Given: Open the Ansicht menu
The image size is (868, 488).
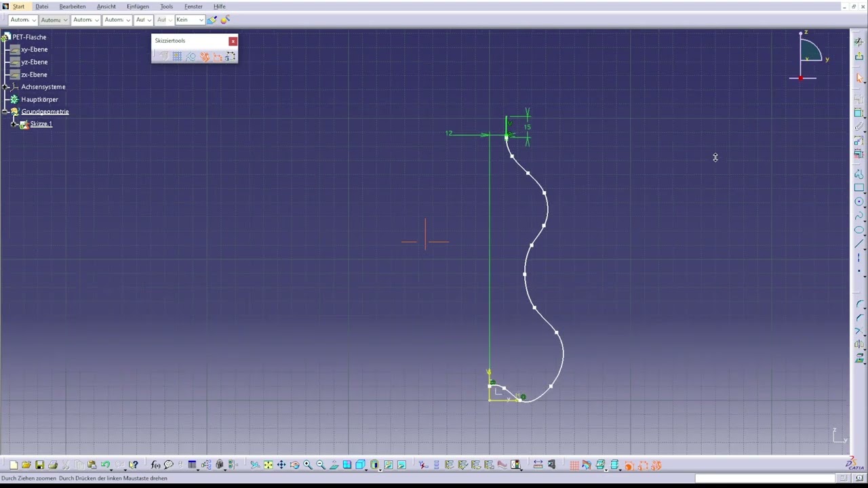Looking at the screenshot, I should pyautogui.click(x=106, y=6).
